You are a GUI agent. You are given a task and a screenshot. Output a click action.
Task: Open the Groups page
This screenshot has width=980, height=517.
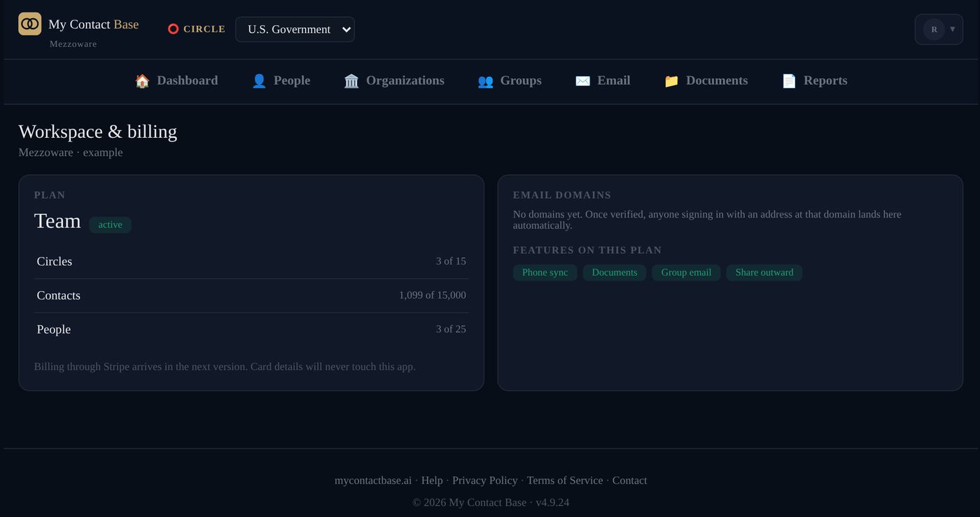pos(510,80)
